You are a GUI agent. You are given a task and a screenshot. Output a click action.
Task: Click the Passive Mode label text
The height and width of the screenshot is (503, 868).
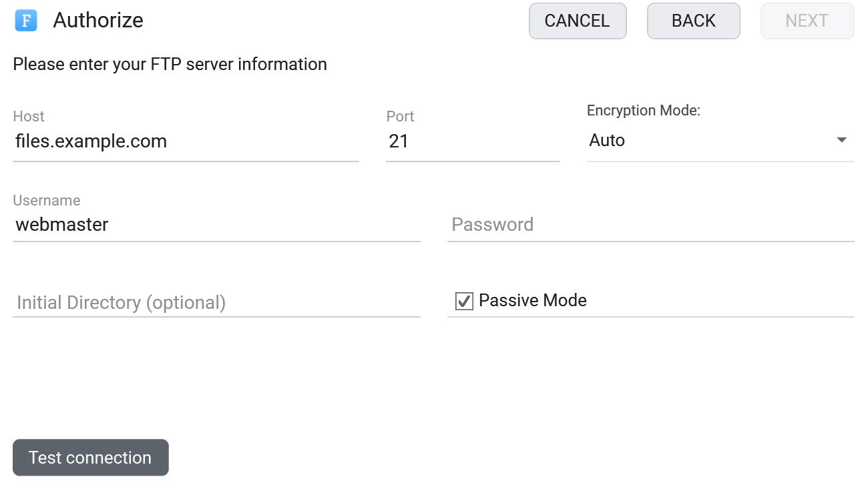pos(533,300)
